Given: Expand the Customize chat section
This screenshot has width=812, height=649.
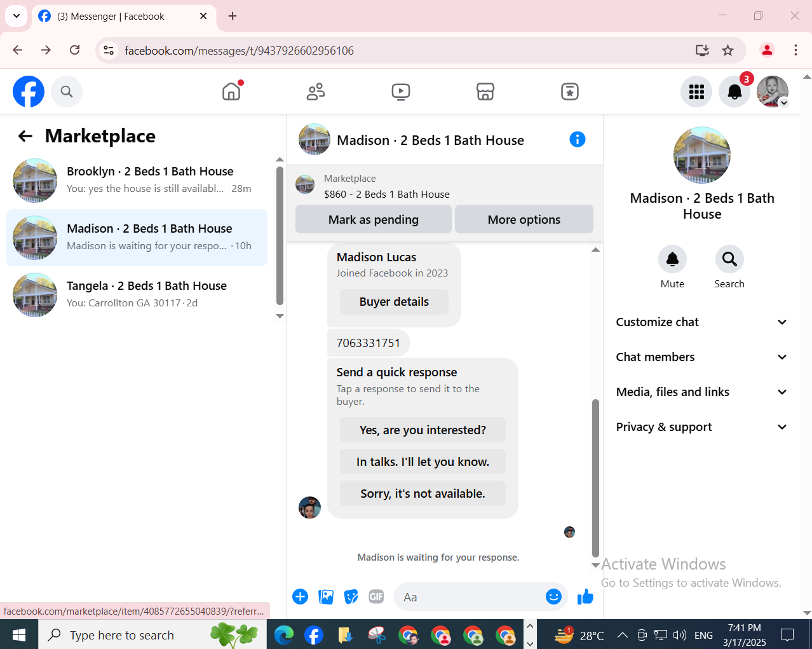Looking at the screenshot, I should coord(701,322).
